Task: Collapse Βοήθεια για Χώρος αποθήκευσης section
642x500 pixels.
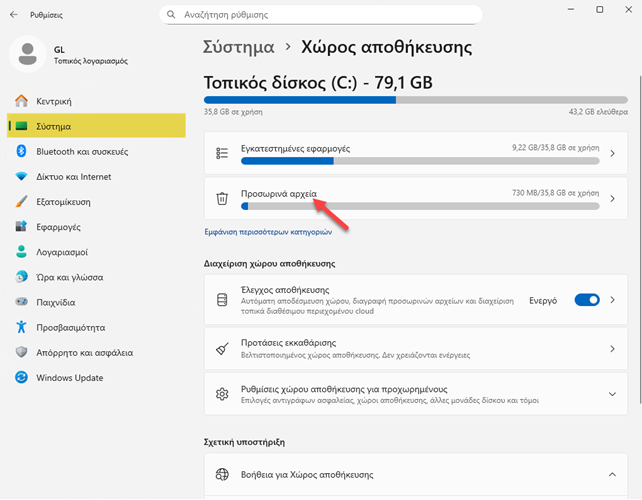Action: 613,475
